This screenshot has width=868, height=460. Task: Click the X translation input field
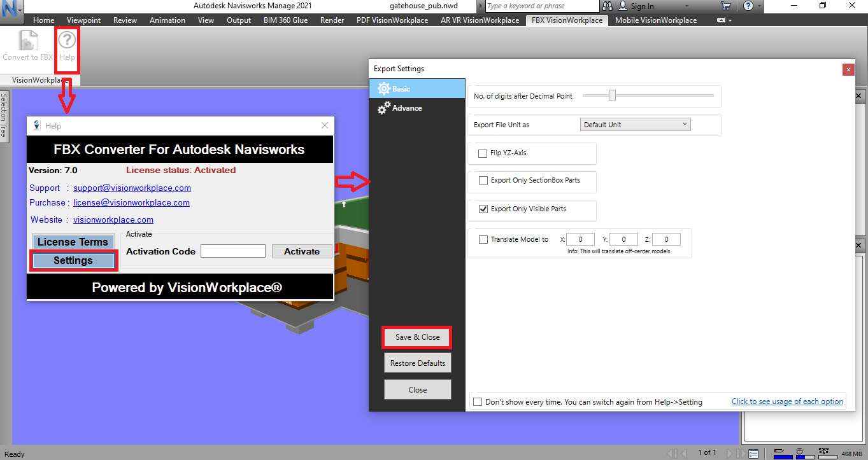pos(581,240)
